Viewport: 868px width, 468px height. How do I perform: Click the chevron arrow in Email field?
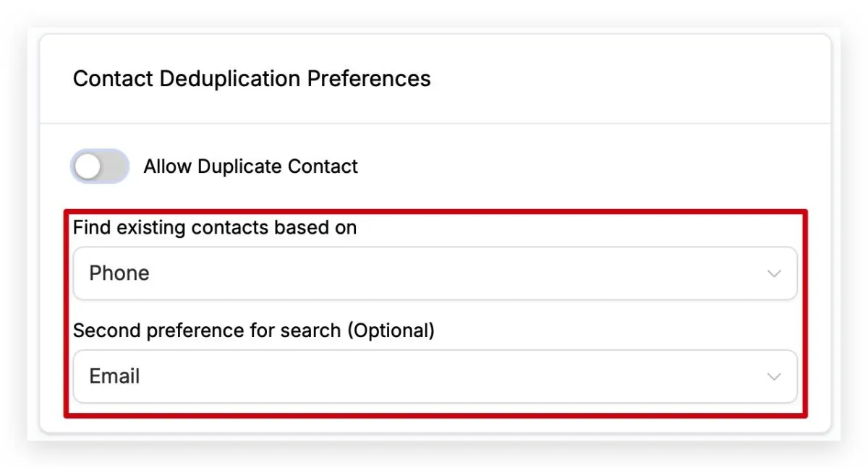[x=774, y=378]
